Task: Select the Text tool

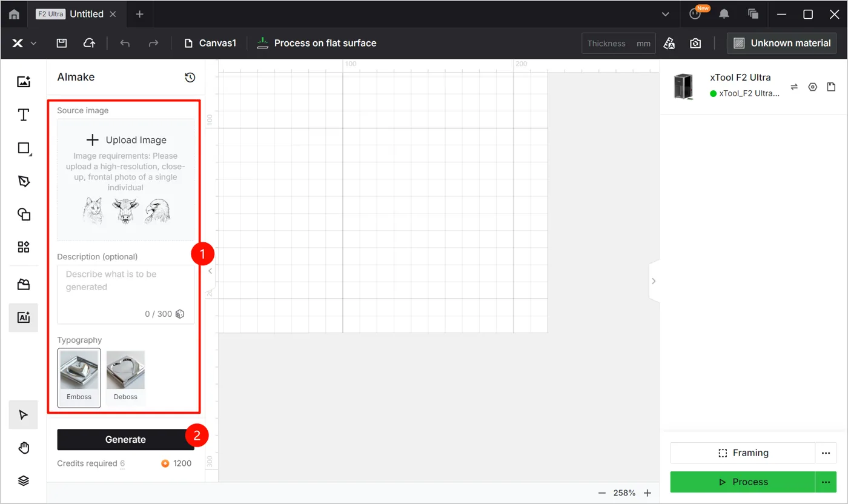Action: [x=24, y=115]
